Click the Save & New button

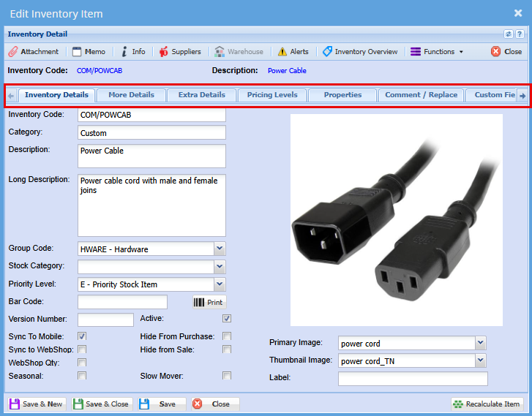[37, 404]
